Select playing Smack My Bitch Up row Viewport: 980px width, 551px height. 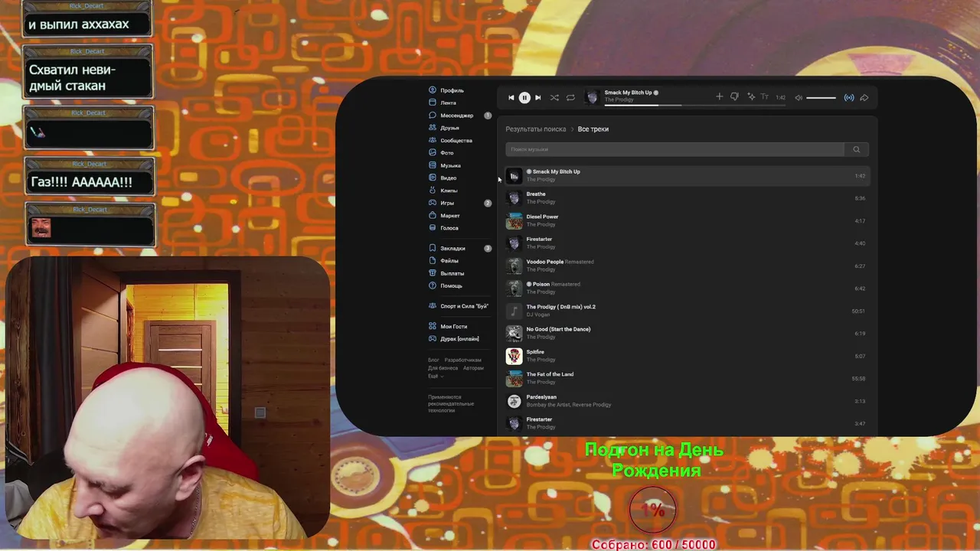(687, 176)
